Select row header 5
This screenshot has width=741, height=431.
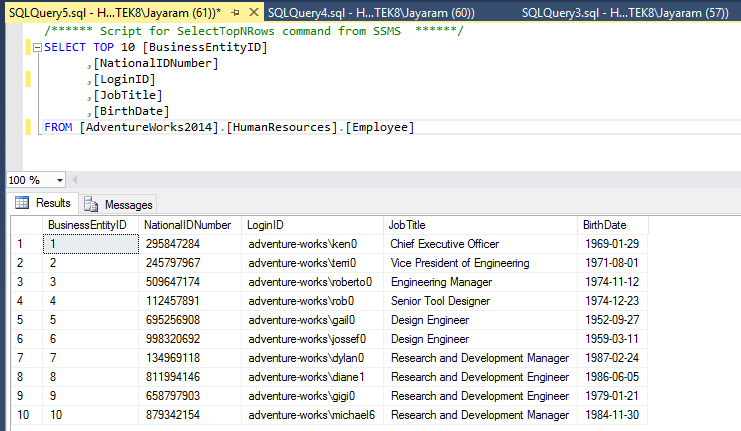tap(27, 320)
